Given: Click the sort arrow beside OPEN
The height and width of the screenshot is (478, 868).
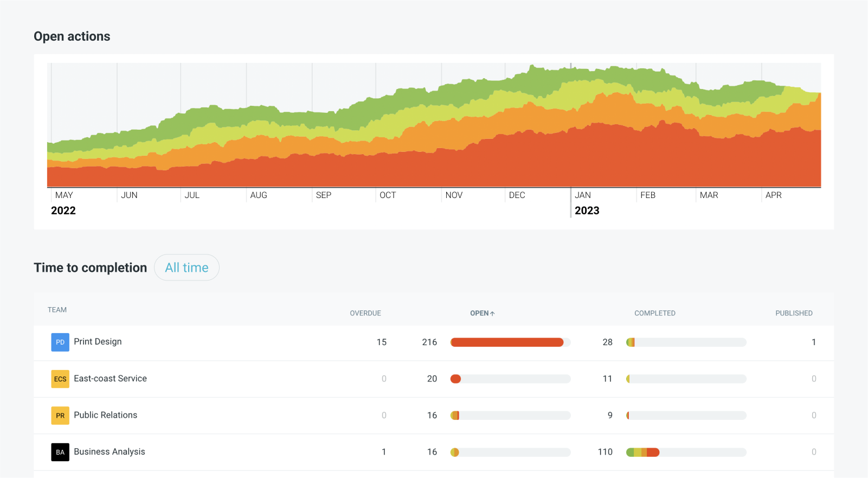Looking at the screenshot, I should (x=492, y=314).
